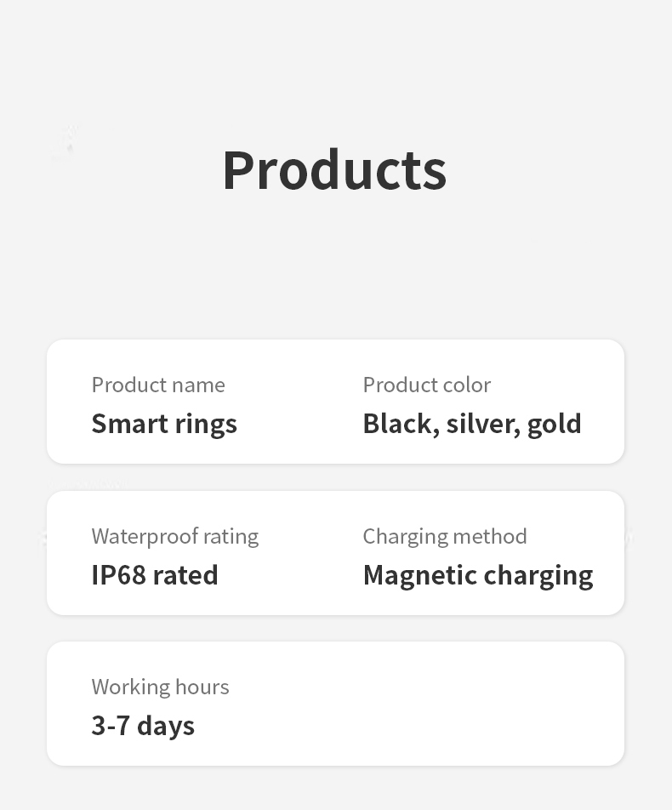Click the bold word days
The width and height of the screenshot is (672, 810).
click(x=166, y=726)
